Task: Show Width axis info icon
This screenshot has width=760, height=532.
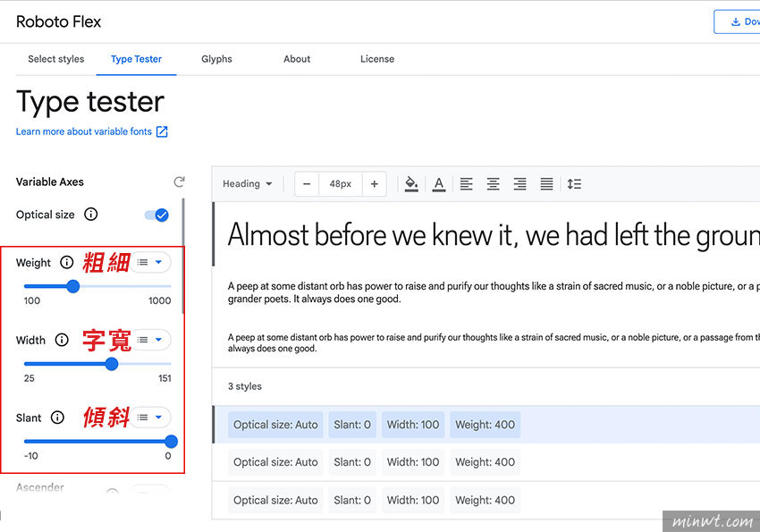Action: (62, 340)
